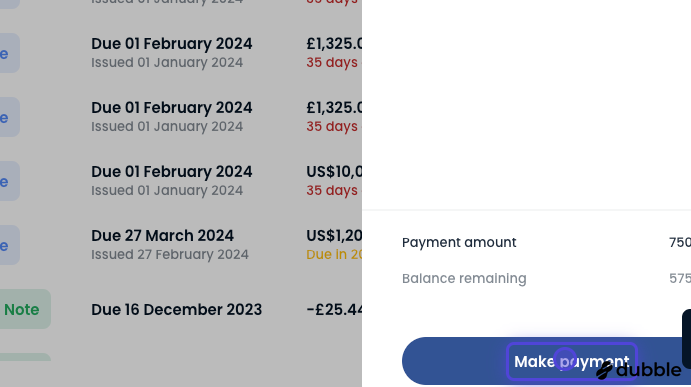Select the 750 payment amount value

(x=680, y=242)
